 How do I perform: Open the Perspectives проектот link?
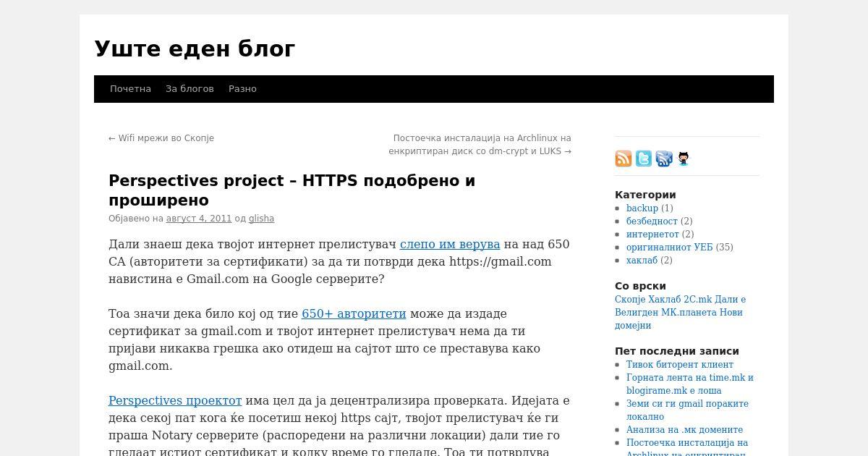(x=175, y=400)
